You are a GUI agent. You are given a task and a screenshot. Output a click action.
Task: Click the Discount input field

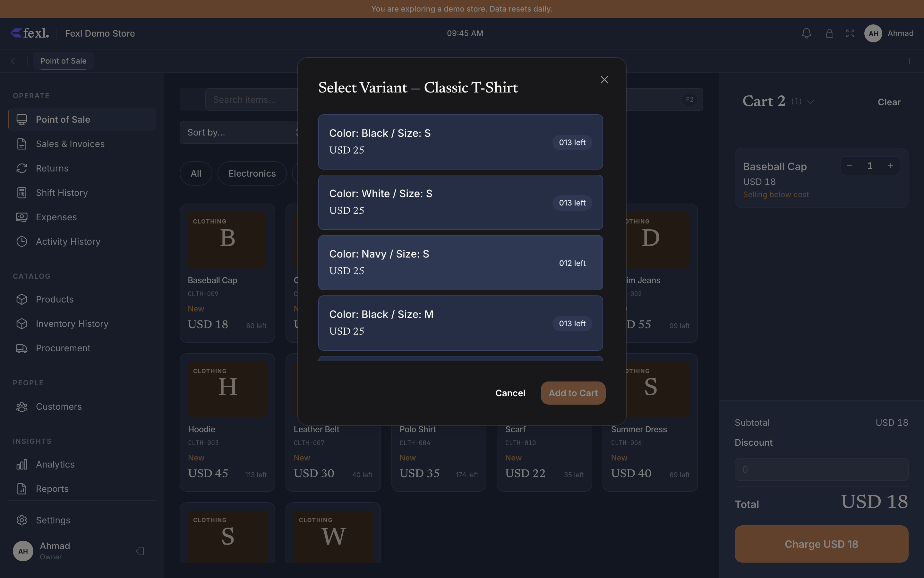click(821, 469)
